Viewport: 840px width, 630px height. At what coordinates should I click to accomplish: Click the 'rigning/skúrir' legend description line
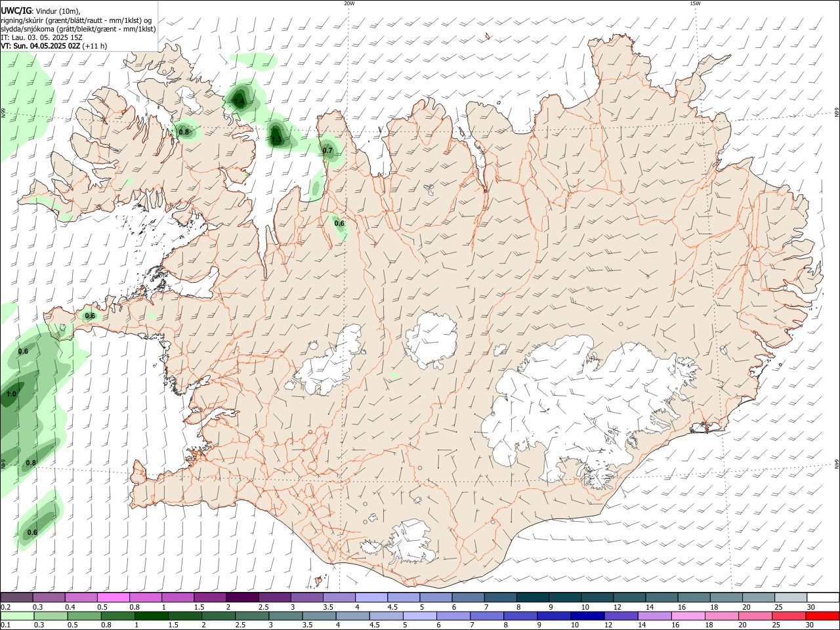[x=76, y=20]
